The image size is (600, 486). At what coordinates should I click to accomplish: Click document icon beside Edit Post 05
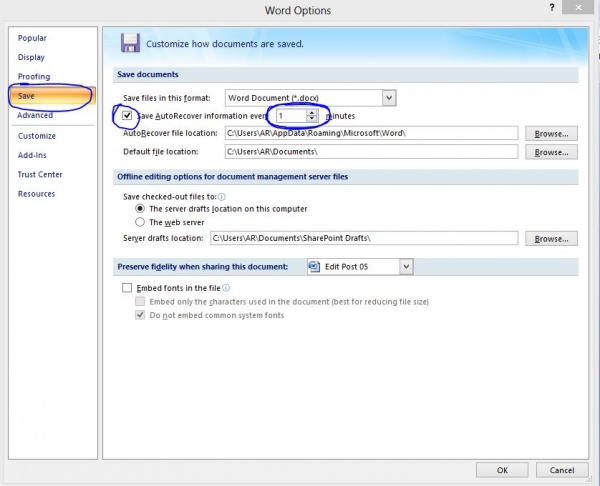point(315,266)
